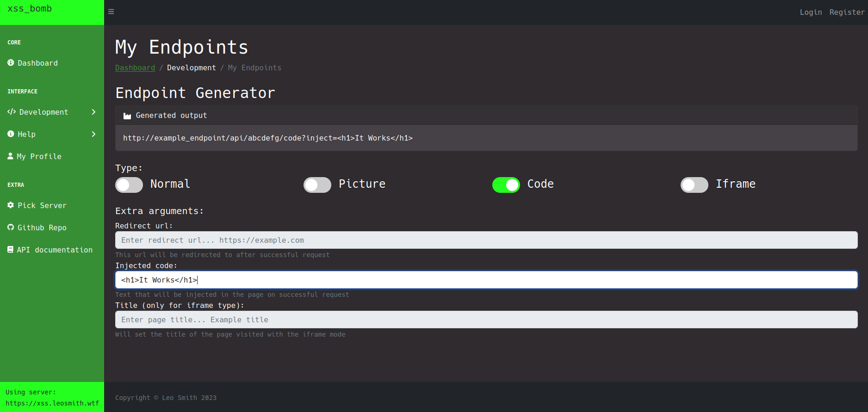This screenshot has width=868, height=412.
Task: Disable the Code type toggle
Action: click(506, 185)
